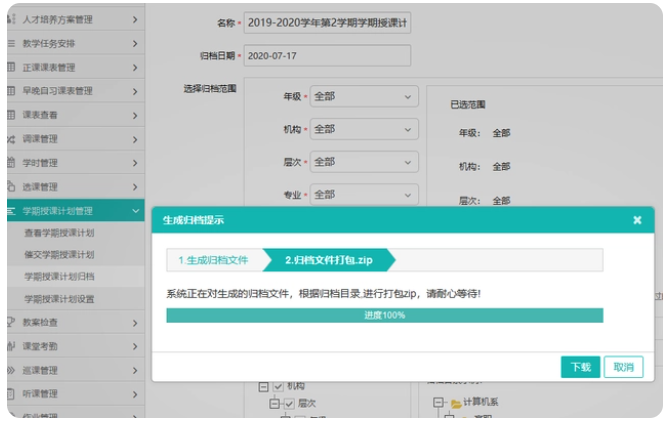Screen dimensions: 666x424
Task: Click the 下载 button in the dialog
Action: pos(580,367)
